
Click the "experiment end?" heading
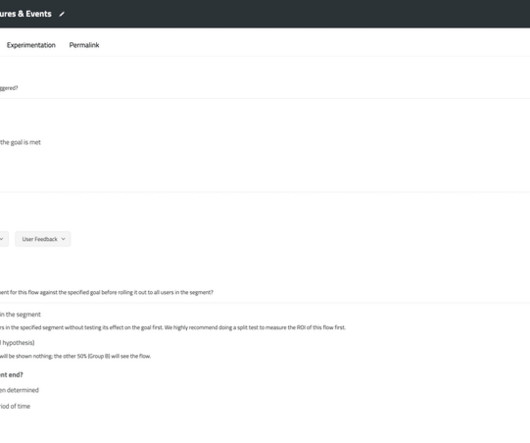pos(11,375)
